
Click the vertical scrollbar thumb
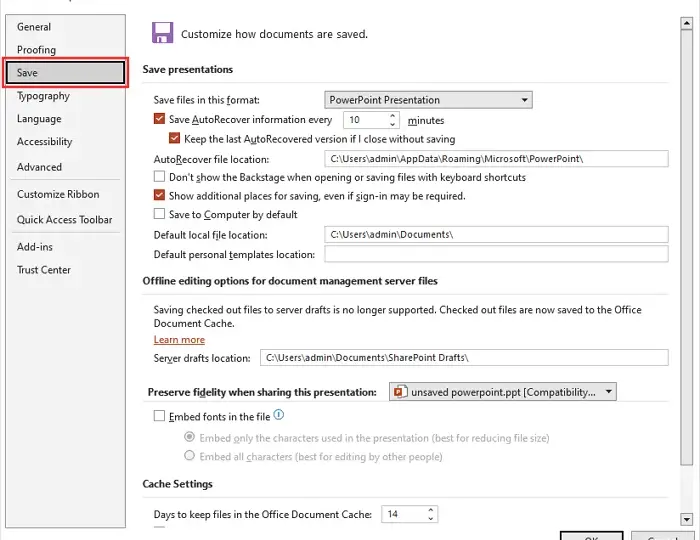686,248
